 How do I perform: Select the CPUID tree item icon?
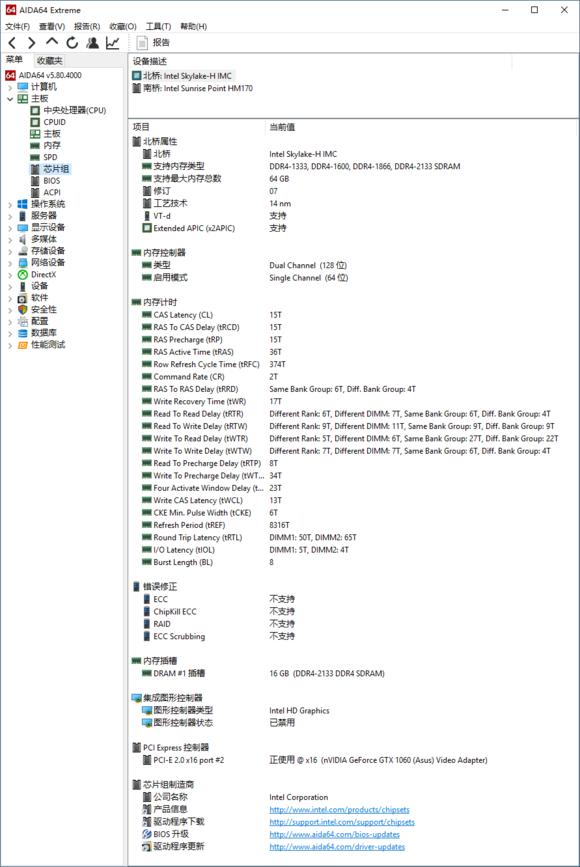(35, 122)
